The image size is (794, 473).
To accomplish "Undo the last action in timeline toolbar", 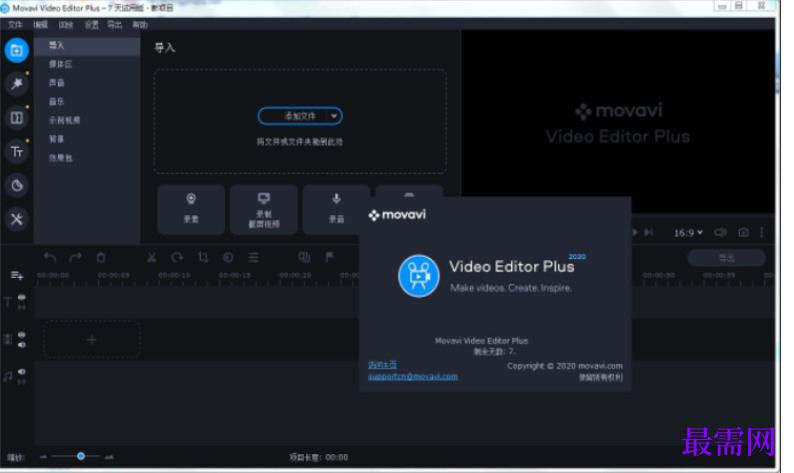I will tap(50, 257).
